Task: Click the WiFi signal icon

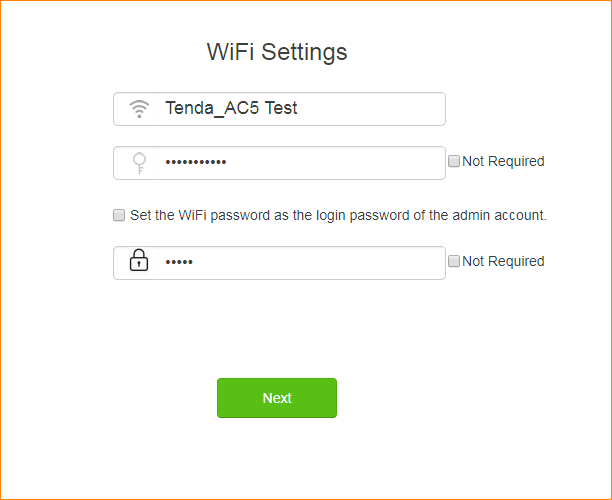Action: point(139,109)
